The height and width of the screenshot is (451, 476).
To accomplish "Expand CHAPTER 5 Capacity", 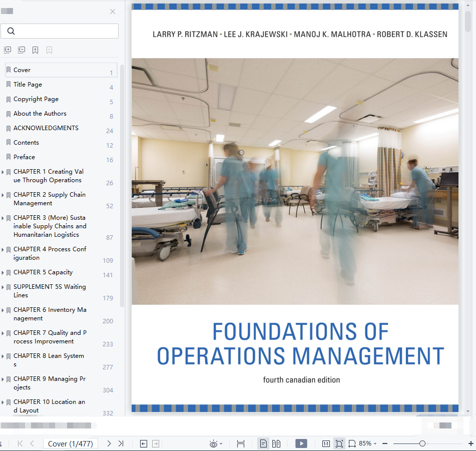I will [3, 273].
